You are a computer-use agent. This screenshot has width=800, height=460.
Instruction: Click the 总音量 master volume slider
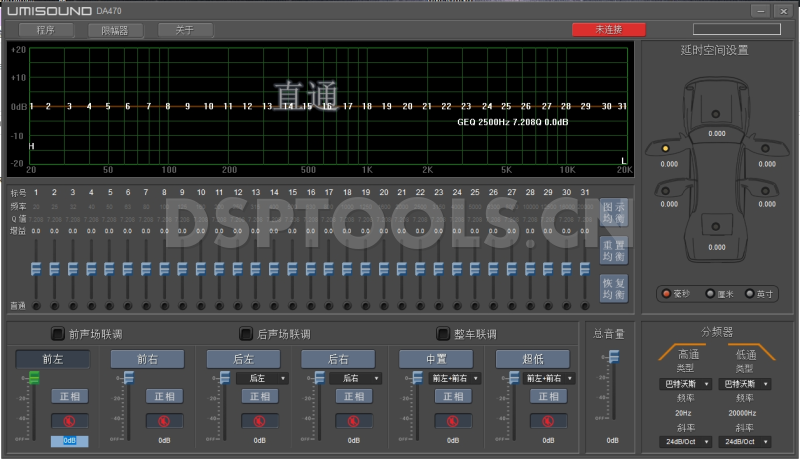click(x=614, y=357)
